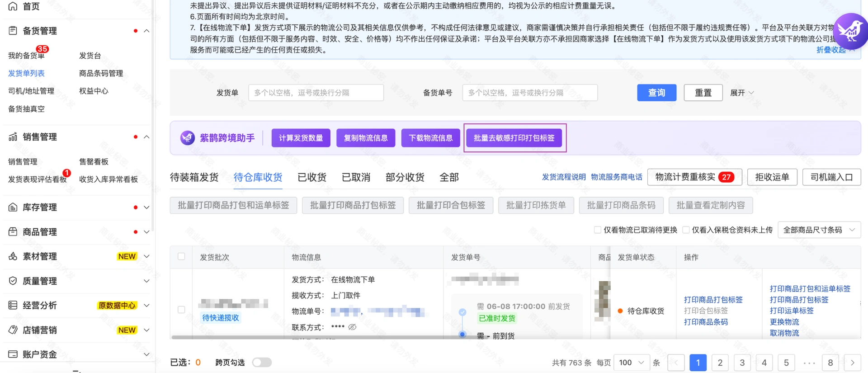
Task: Go to previous page arrow
Action: tap(676, 363)
